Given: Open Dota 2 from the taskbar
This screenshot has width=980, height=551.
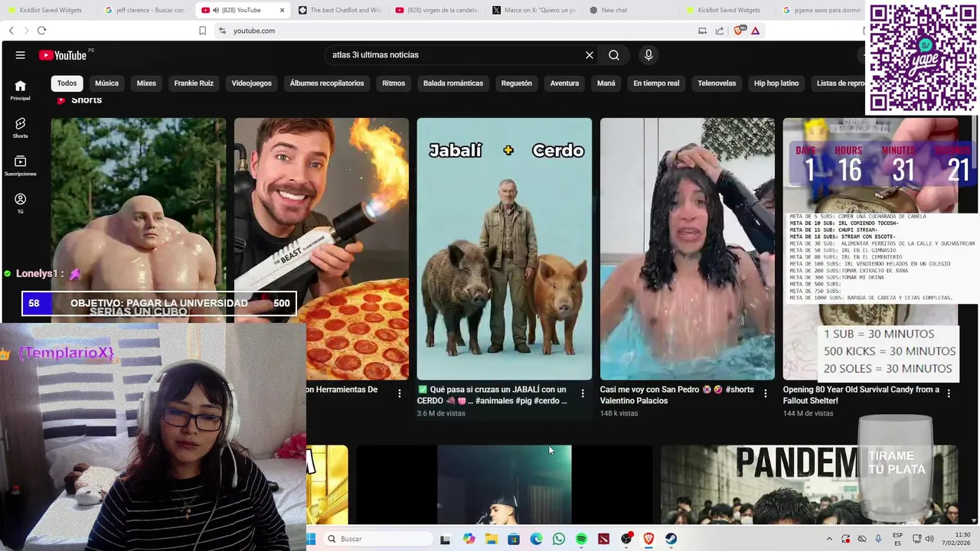Looking at the screenshot, I should tap(604, 539).
